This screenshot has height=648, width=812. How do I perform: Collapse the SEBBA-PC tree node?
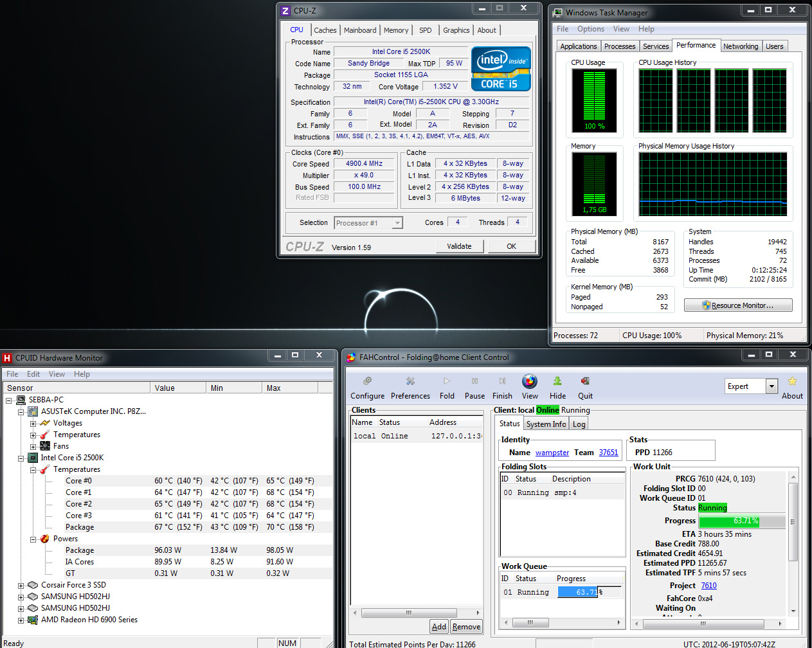[x=9, y=401]
